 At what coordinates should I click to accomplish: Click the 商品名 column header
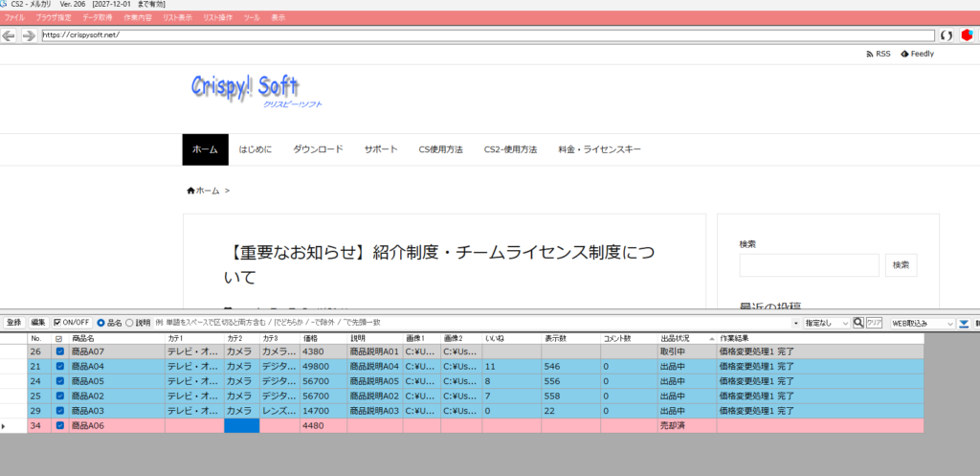[x=117, y=338]
